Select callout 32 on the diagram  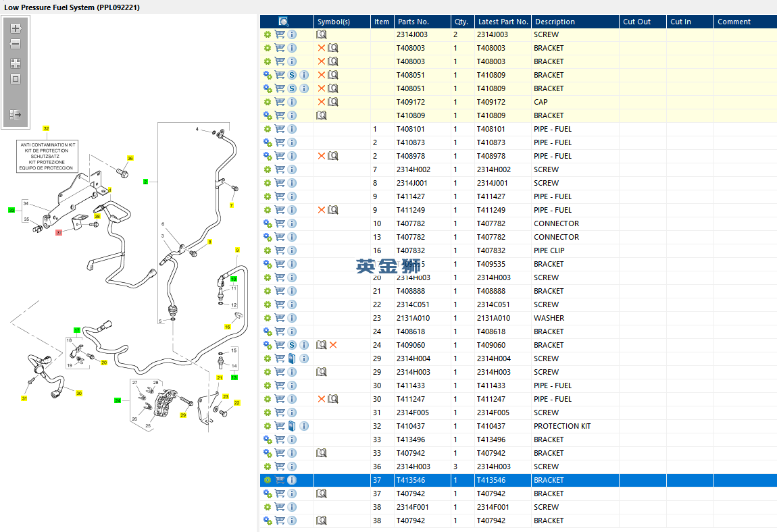pos(47,128)
